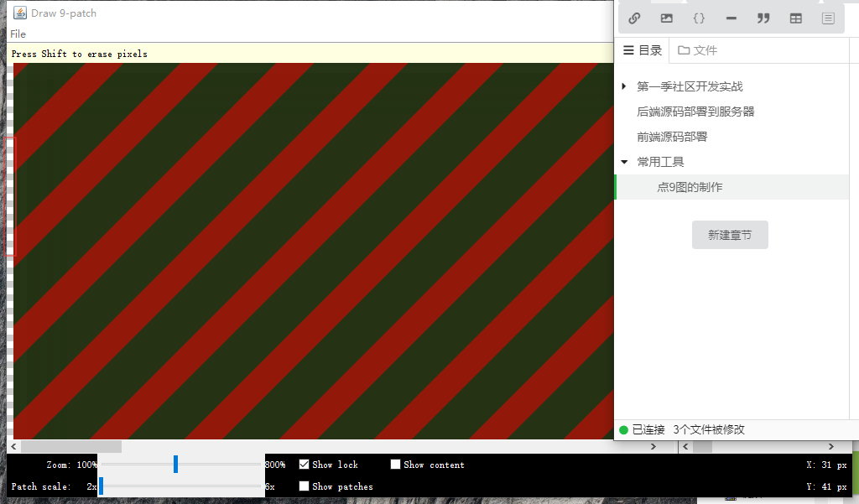859x504 pixels.
Task: Click the striped 9-patch image canvas
Action: point(314,251)
